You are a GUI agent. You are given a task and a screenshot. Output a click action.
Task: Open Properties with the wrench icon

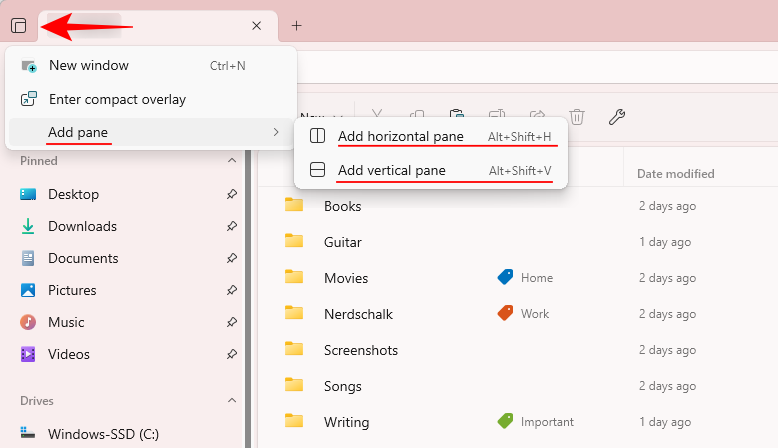tap(617, 117)
